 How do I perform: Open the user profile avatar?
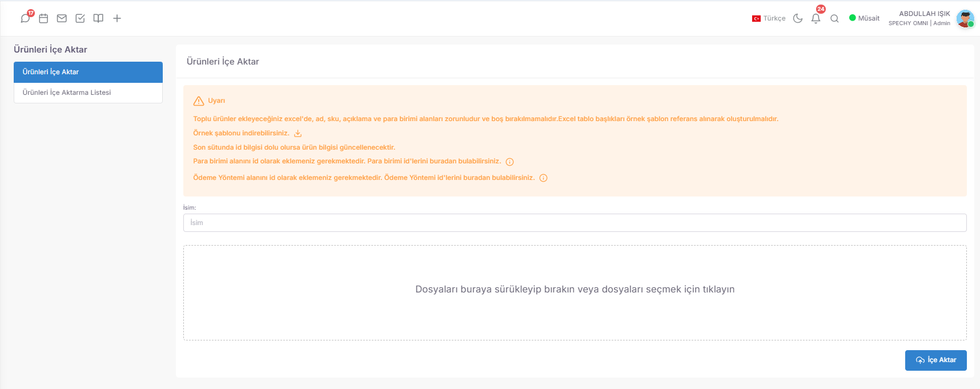[965, 18]
